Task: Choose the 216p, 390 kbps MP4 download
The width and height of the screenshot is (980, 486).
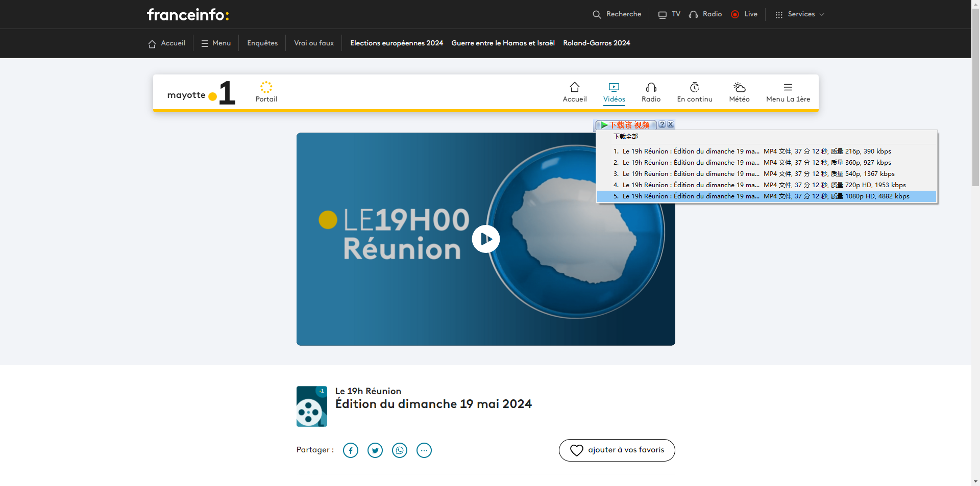Action: point(767,151)
